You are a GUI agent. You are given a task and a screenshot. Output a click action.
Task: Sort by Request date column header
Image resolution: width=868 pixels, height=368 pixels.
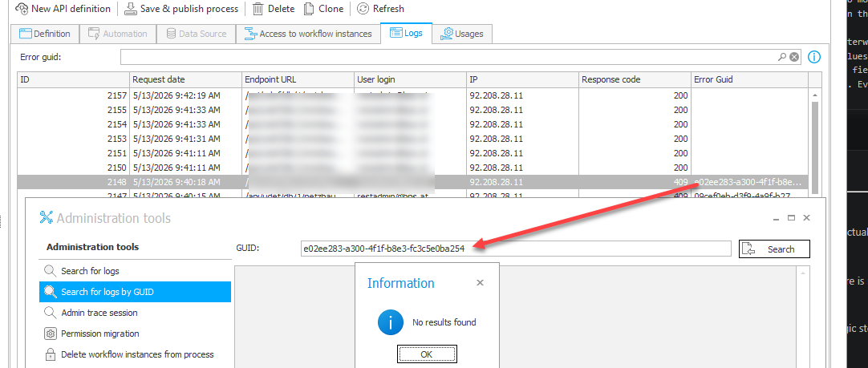tap(185, 79)
